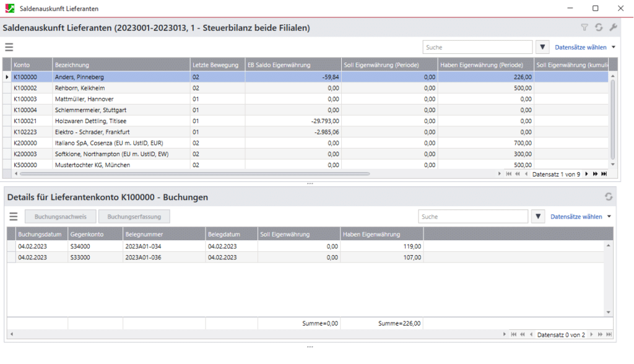Select the Schlemmermeier, Stuttgart row
The image size is (634, 364).
coord(306,110)
